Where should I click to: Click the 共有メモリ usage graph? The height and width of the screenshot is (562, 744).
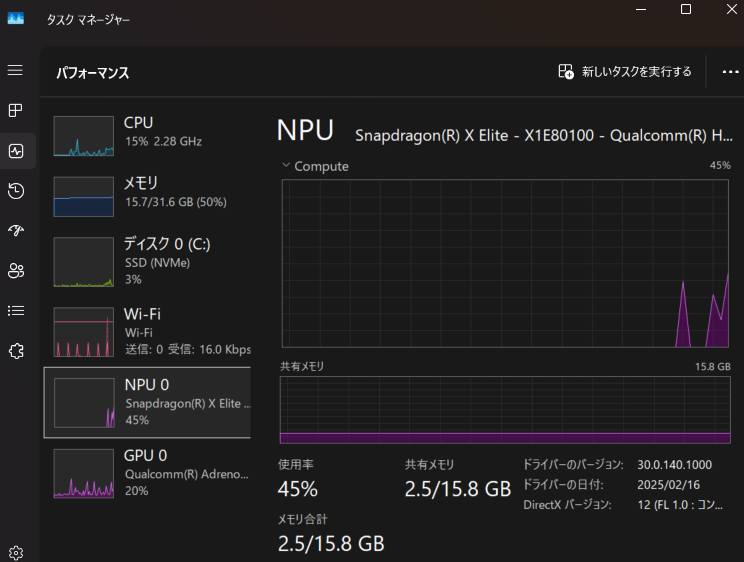505,410
